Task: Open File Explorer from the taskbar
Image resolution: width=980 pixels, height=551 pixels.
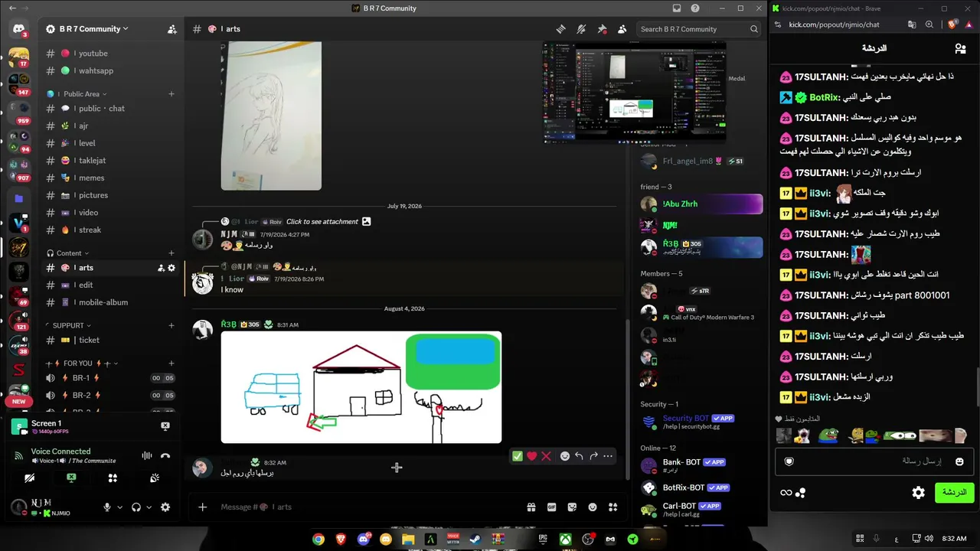Action: pyautogui.click(x=408, y=540)
